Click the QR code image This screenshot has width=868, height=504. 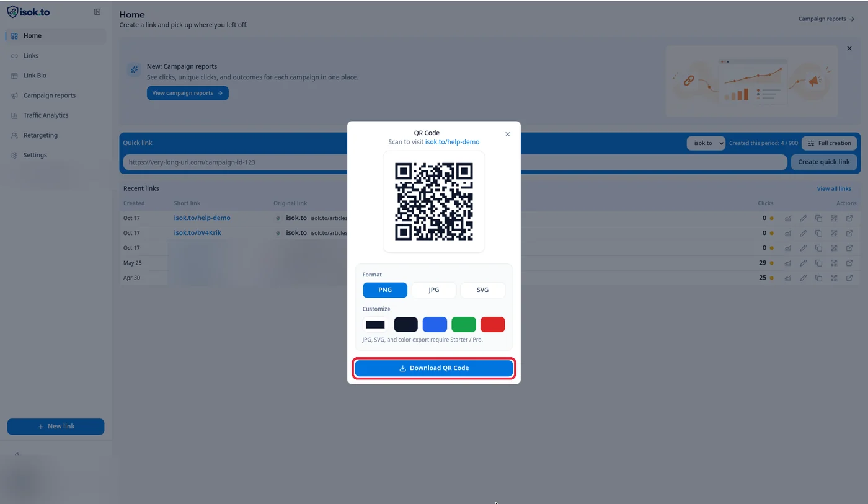coord(434,201)
